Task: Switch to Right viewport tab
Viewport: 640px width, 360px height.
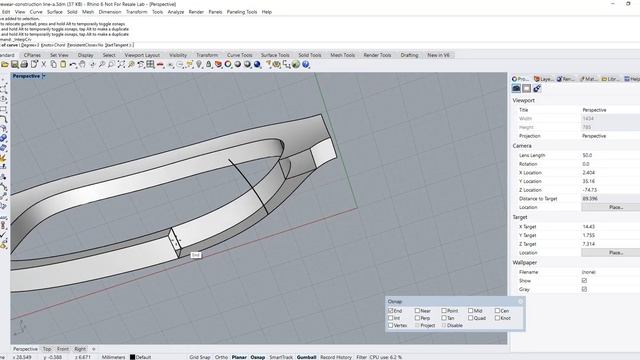Action: click(80, 349)
